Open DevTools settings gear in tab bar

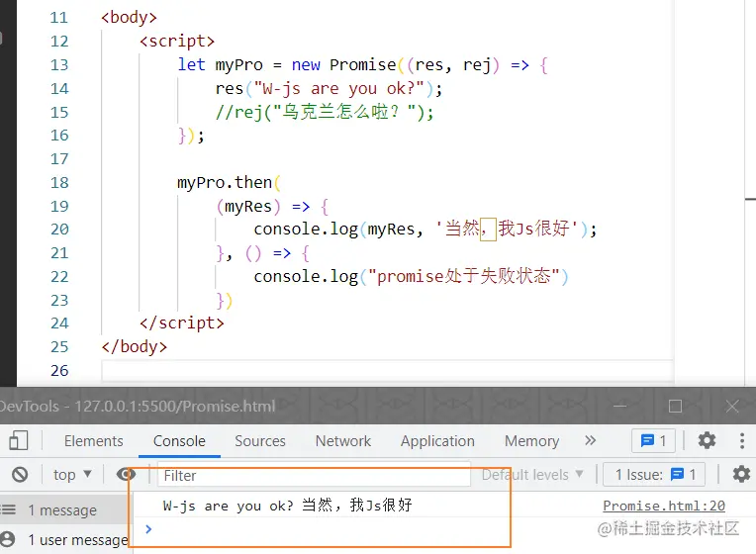coord(707,440)
